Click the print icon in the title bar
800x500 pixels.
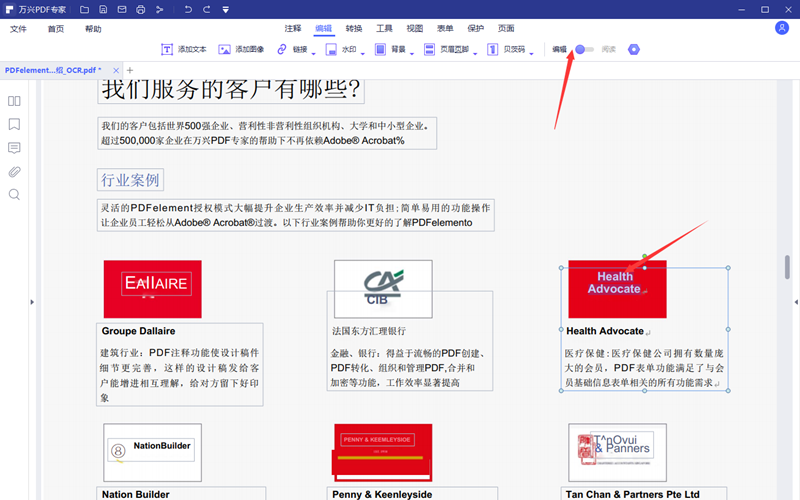tap(140, 10)
